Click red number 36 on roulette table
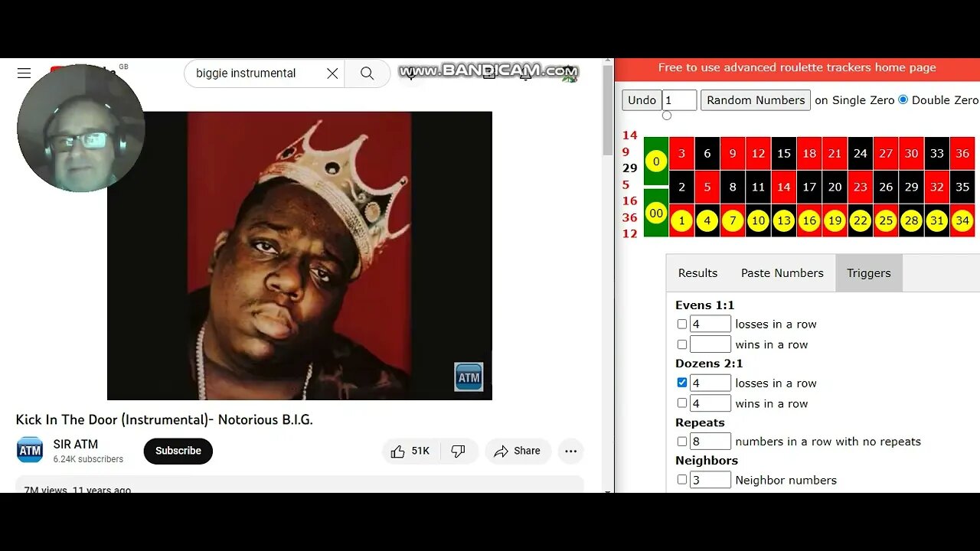This screenshot has height=551, width=980. (962, 154)
